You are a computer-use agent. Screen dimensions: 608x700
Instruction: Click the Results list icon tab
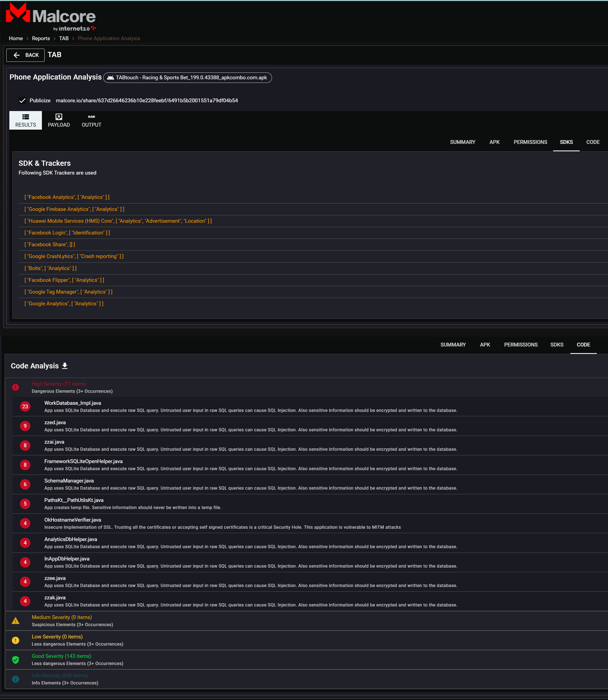point(25,120)
